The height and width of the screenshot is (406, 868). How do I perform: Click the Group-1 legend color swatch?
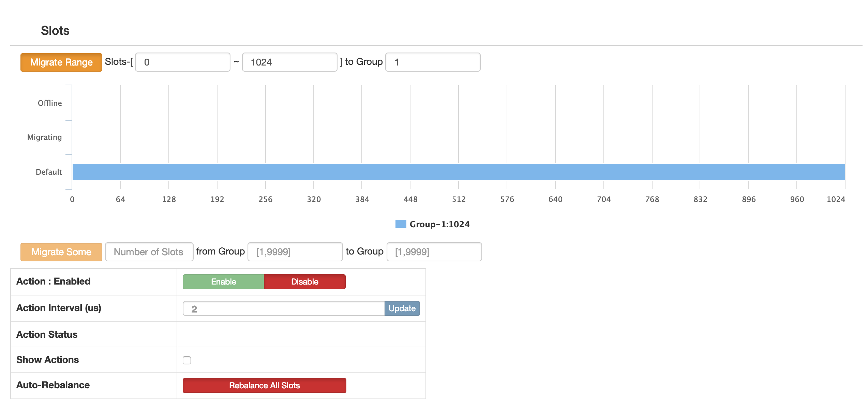tap(401, 224)
